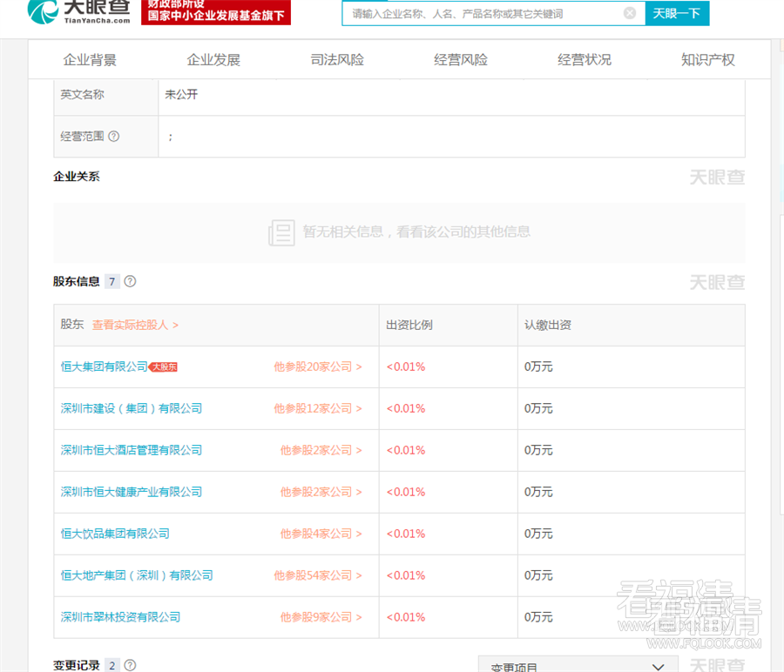The image size is (784, 672).
Task: Click the TianYanCha logo icon
Action: tap(43, 12)
